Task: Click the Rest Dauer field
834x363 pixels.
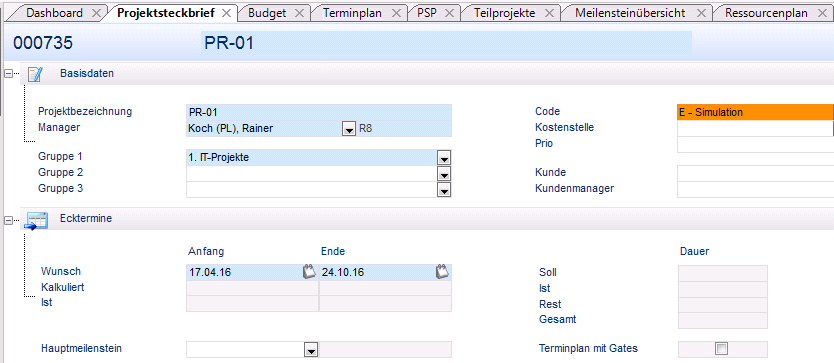Action: (723, 304)
